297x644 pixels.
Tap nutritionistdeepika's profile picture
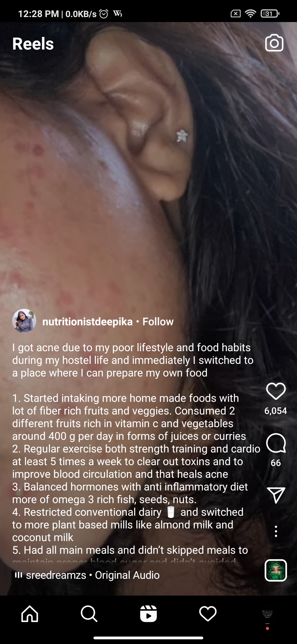[24, 321]
